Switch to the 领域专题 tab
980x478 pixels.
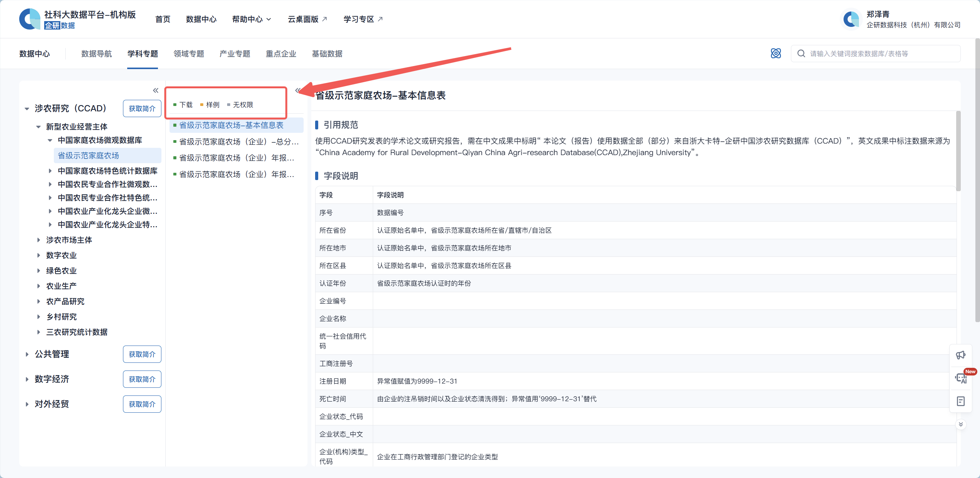click(189, 54)
